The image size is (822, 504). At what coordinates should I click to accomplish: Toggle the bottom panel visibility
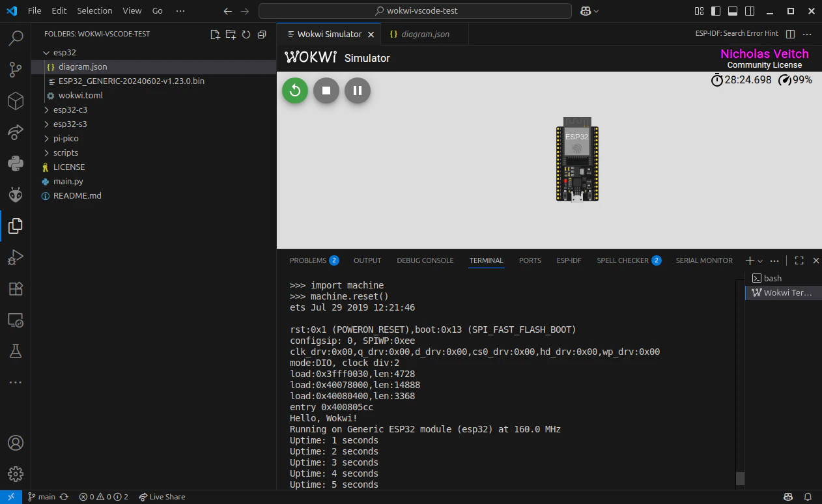732,11
